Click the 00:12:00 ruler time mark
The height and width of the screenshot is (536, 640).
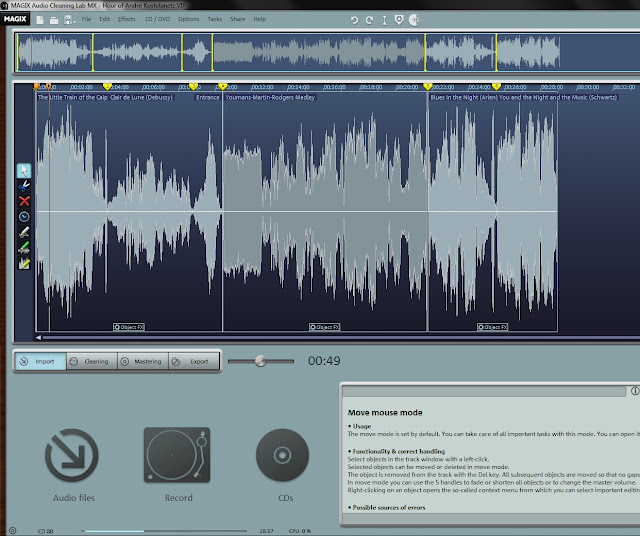[x=262, y=87]
